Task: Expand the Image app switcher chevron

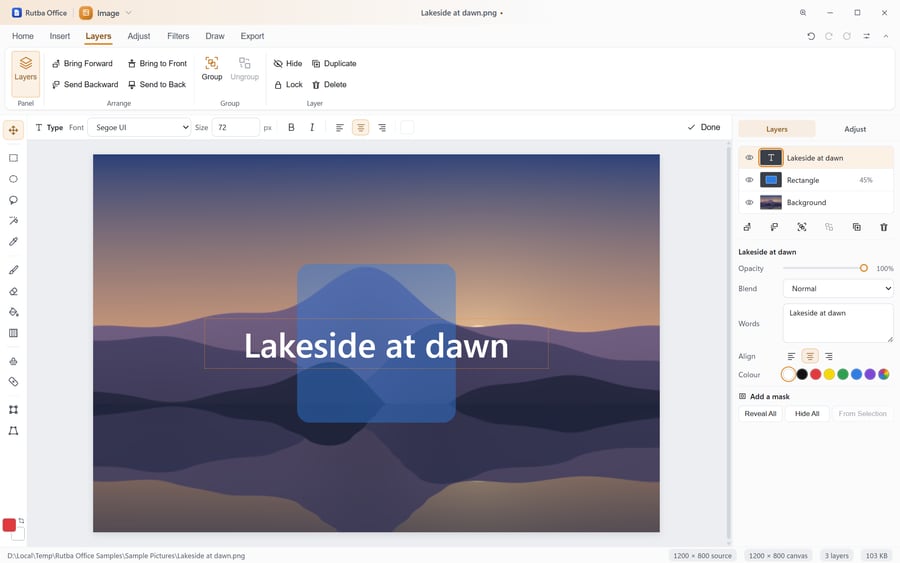Action: tap(129, 13)
